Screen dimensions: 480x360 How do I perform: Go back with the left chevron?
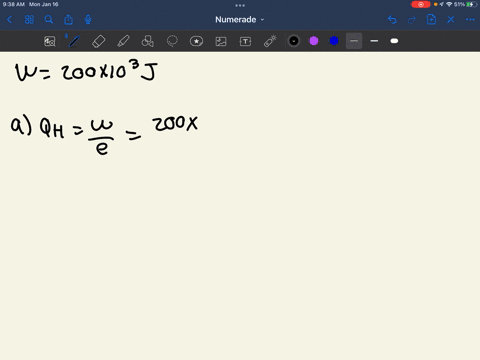pos(9,20)
